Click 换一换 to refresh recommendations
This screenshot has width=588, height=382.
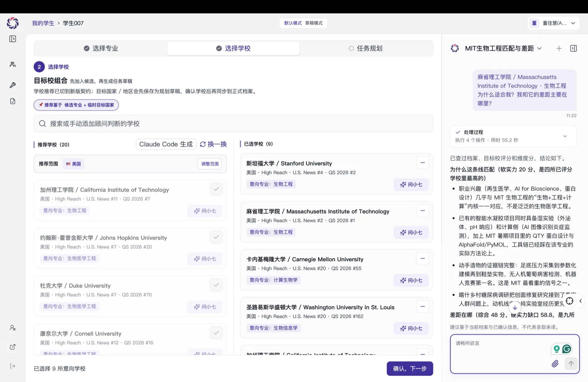point(213,144)
